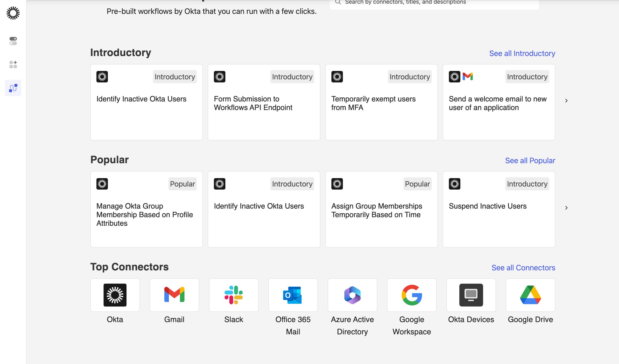This screenshot has width=619, height=364.
Task: Click the Popular tag on the Manage Okta Group card
Action: 182,184
